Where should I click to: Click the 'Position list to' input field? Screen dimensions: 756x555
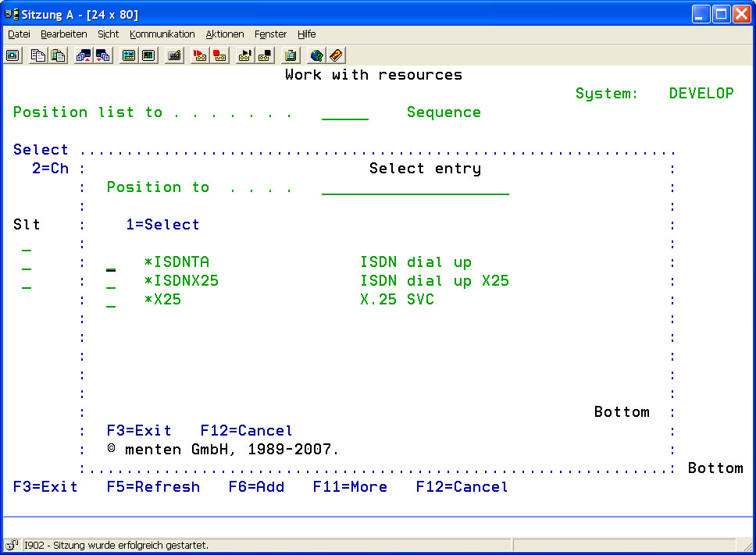click(x=344, y=113)
